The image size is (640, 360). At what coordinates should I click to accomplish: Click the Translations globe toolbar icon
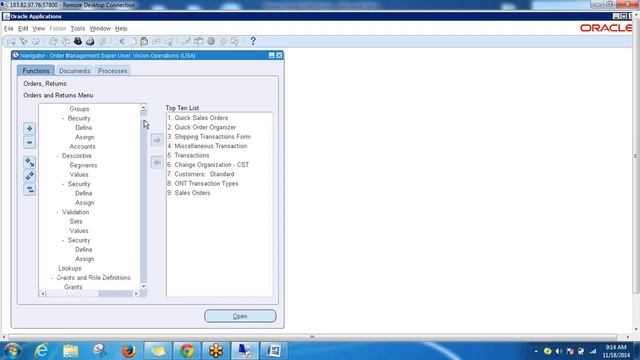click(x=211, y=41)
